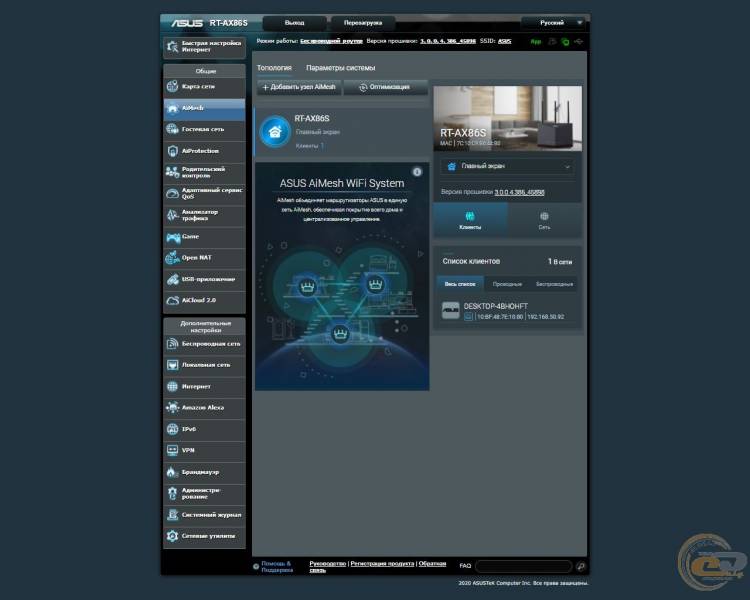Open Internet (WAN) globe icon
The width and height of the screenshot is (750, 600).
[x=172, y=386]
